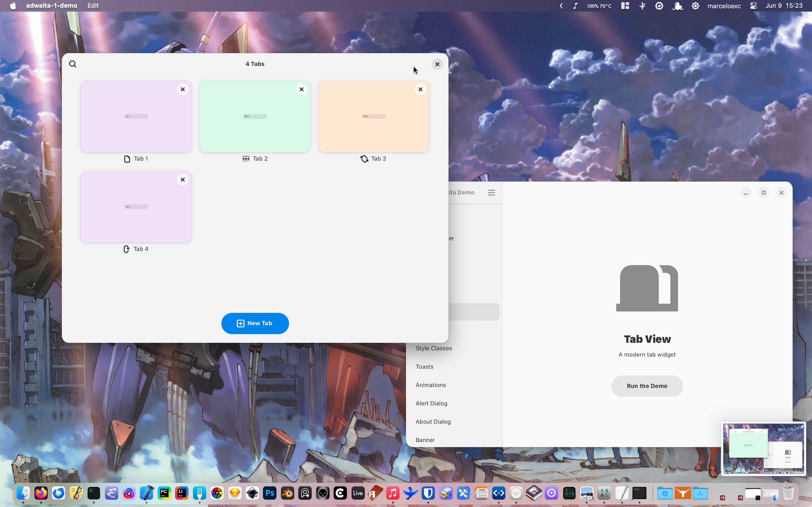Launch Ableton Live from the dock
Viewport: 812px width, 507px height.
click(x=358, y=493)
